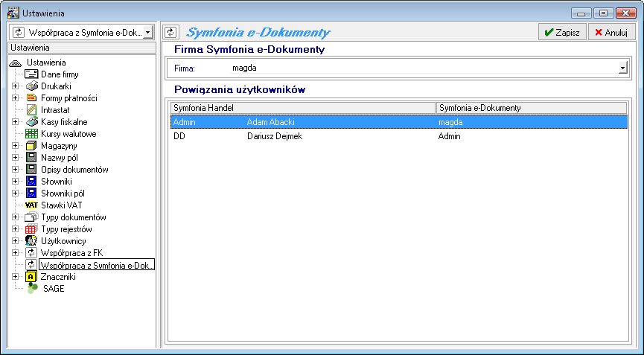The height and width of the screenshot is (355, 644).
Task: Select the Stawki VAT tree item
Action: [61, 205]
